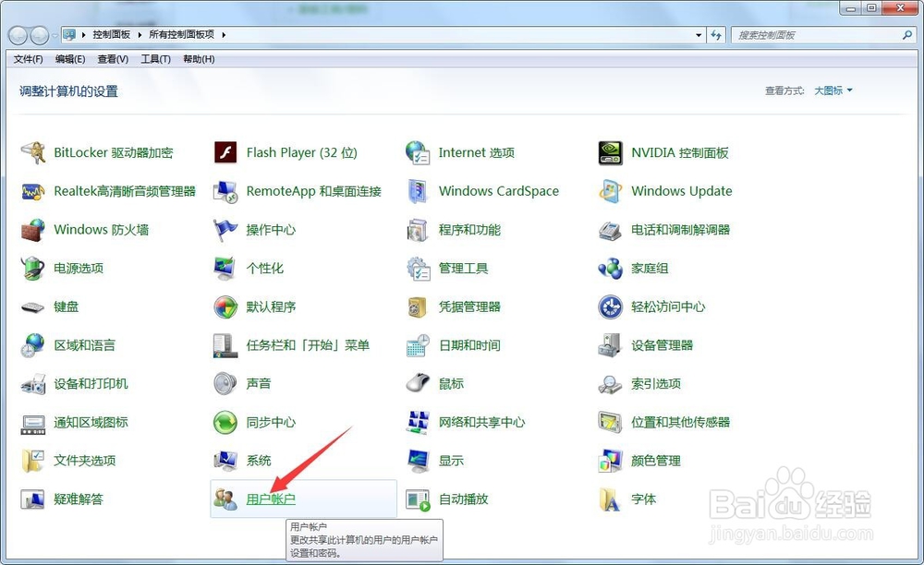Image resolution: width=924 pixels, height=565 pixels.
Task: Click the 同步中心 green sync icon
Action: tap(225, 423)
